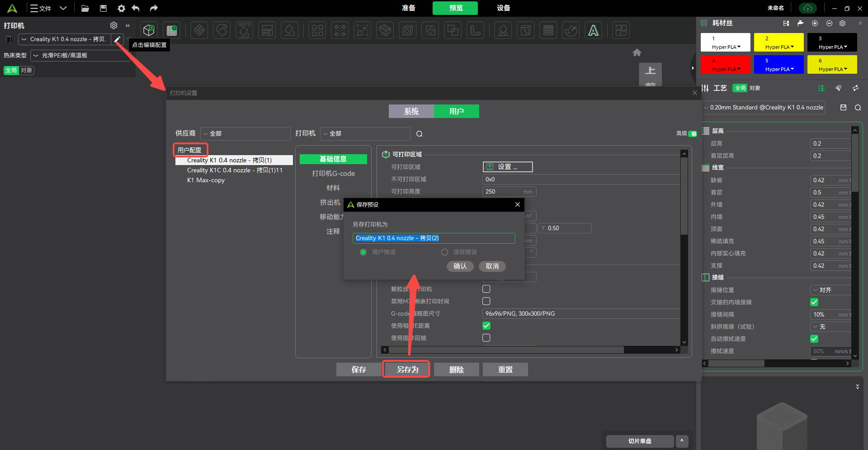Check the 使用固件回抽 checkbox
Image resolution: width=868 pixels, height=450 pixels.
click(486, 337)
